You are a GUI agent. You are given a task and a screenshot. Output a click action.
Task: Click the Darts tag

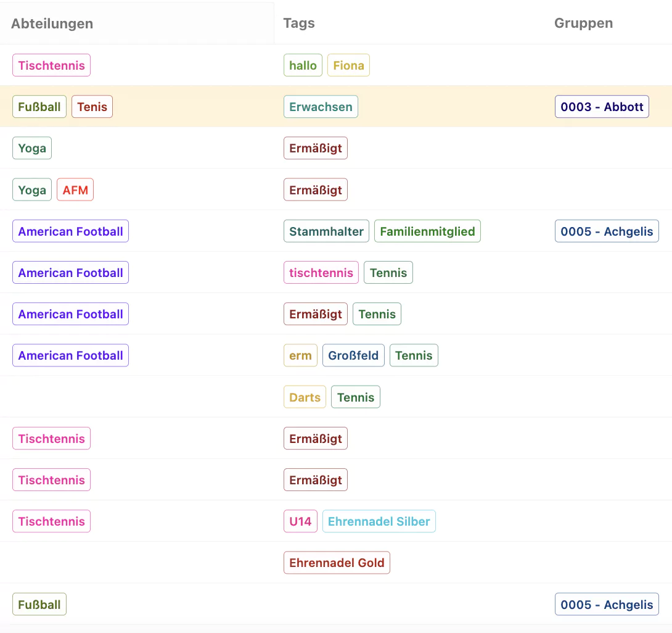[305, 397]
